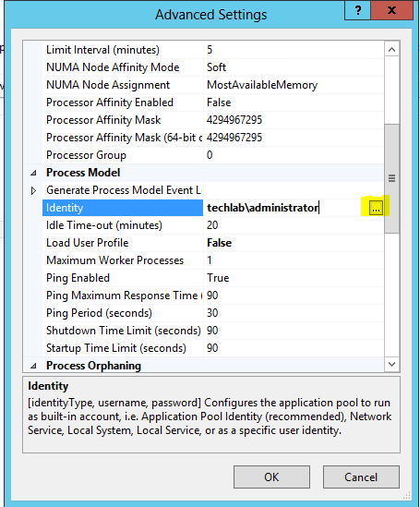Image resolution: width=420 pixels, height=507 pixels.
Task: Select NUMA Node Assignment MostAvailableMemory value
Action: (x=262, y=85)
